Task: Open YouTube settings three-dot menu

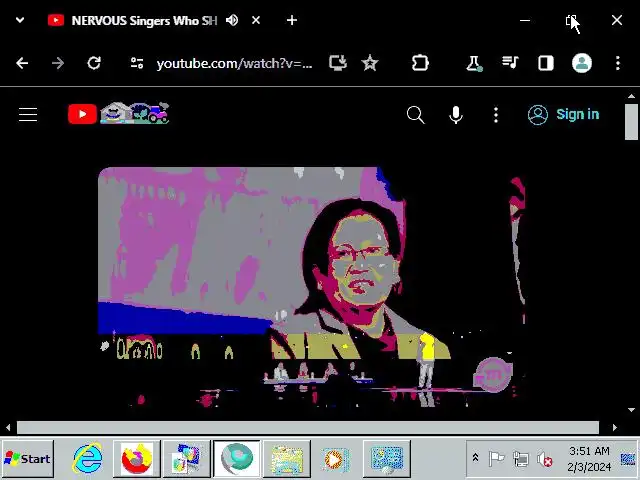Action: pyautogui.click(x=496, y=115)
